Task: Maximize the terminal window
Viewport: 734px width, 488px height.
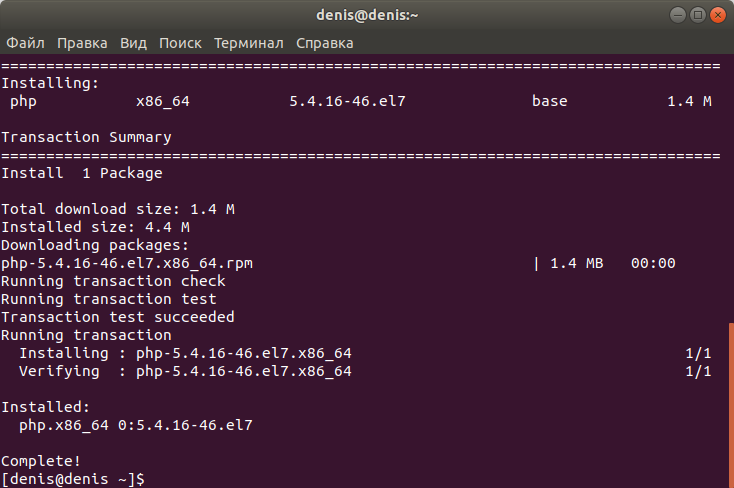Action: point(698,14)
